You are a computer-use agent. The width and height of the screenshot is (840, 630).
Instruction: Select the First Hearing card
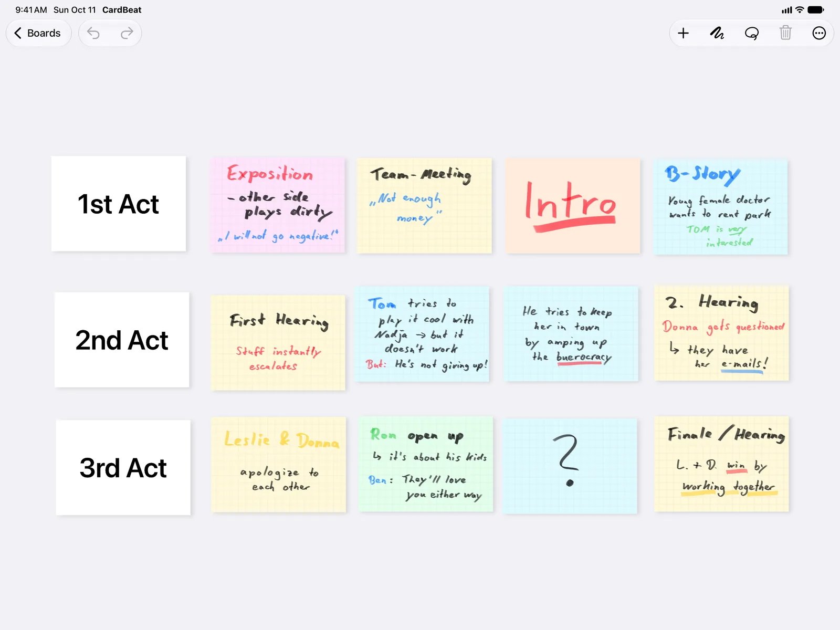(x=278, y=342)
